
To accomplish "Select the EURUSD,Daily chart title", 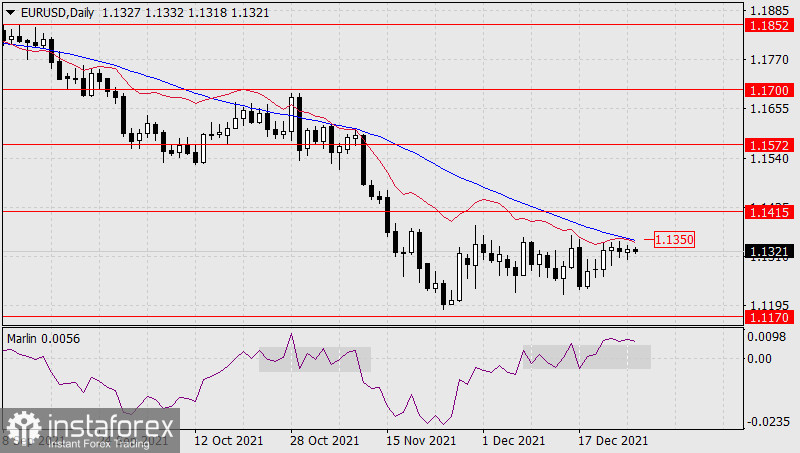I will pyautogui.click(x=57, y=13).
